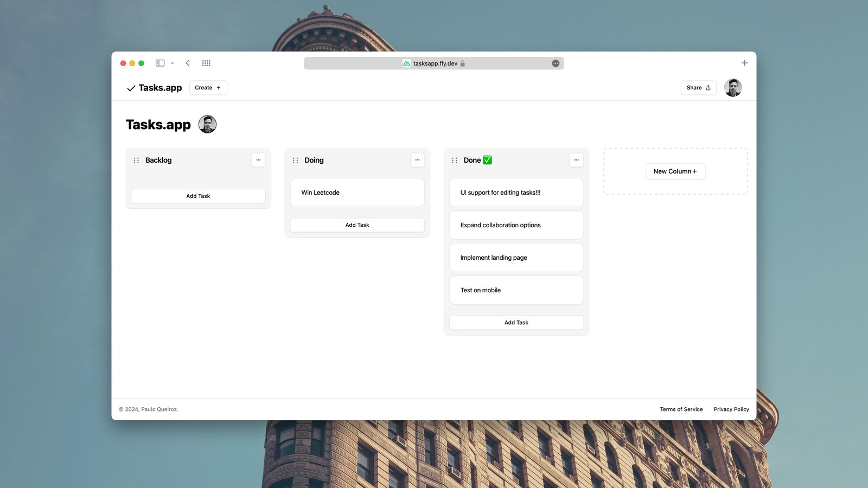Open the page options ellipsis in address bar

[556, 63]
